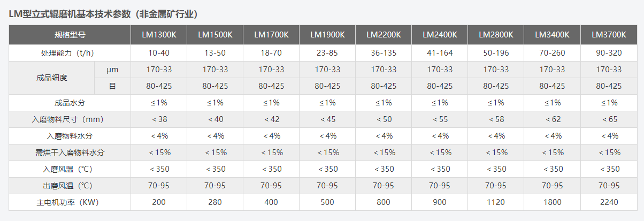
Task: Click the 10-40 capacity cell
Action: pos(159,53)
